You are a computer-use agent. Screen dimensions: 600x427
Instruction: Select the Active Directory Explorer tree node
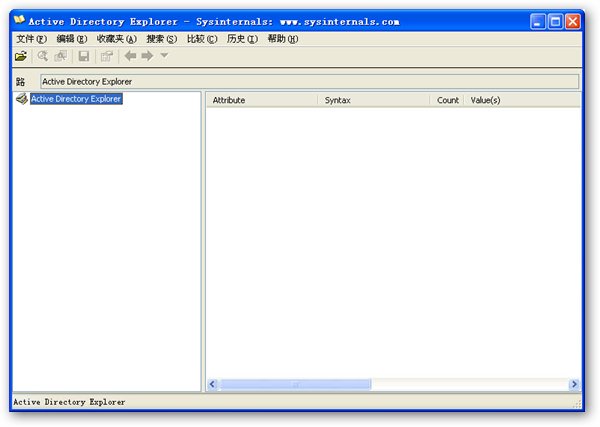pos(76,99)
